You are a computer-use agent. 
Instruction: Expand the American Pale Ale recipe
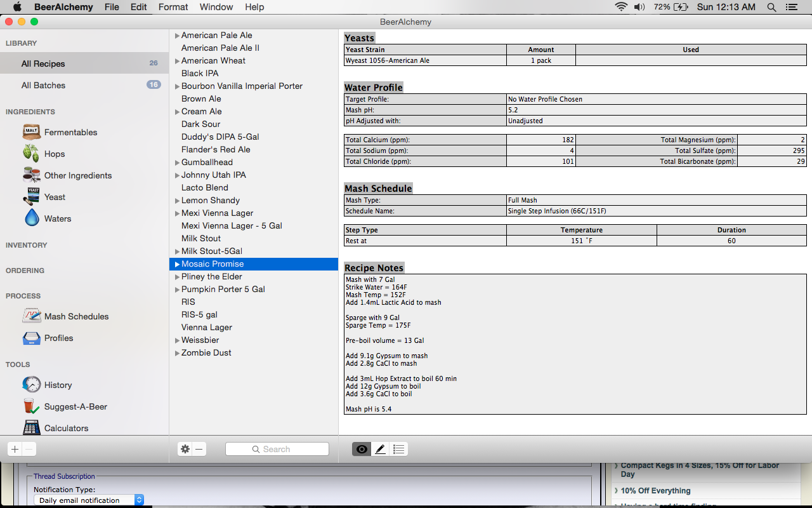point(177,36)
